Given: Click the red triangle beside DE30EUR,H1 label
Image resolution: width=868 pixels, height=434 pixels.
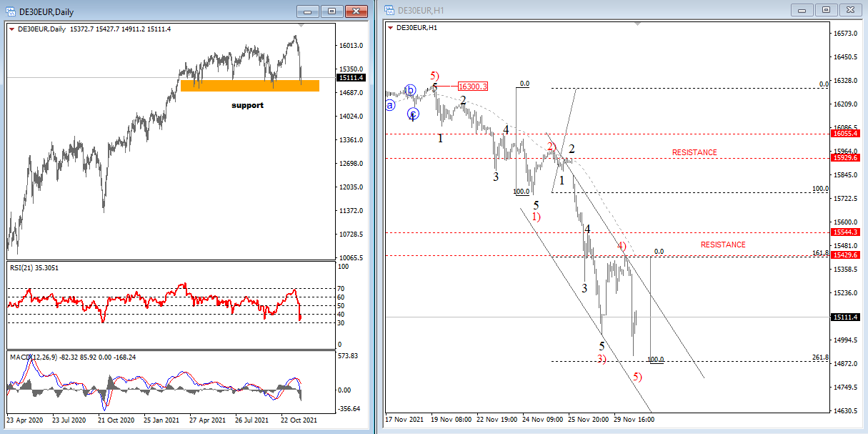Looking at the screenshot, I should coord(389,27).
